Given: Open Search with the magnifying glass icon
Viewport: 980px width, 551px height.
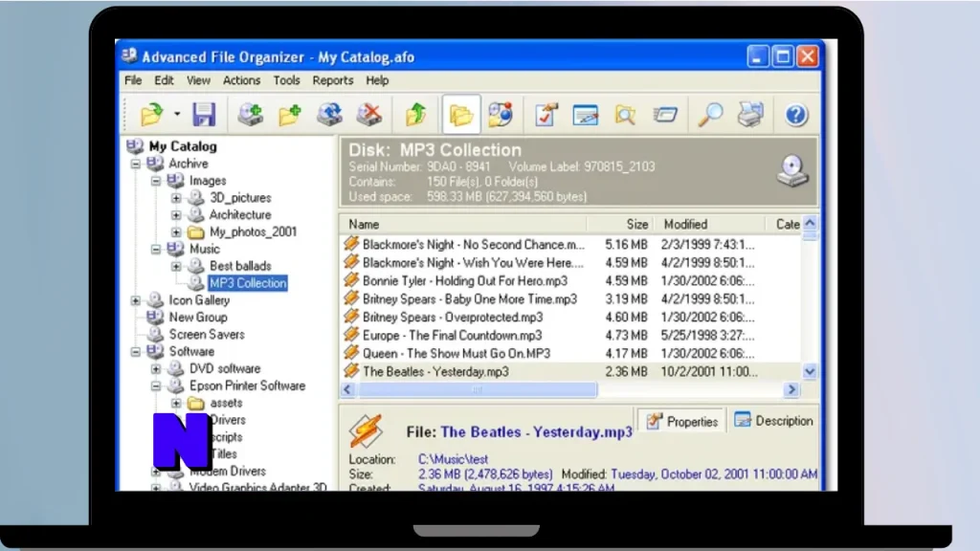Looking at the screenshot, I should coord(711,115).
